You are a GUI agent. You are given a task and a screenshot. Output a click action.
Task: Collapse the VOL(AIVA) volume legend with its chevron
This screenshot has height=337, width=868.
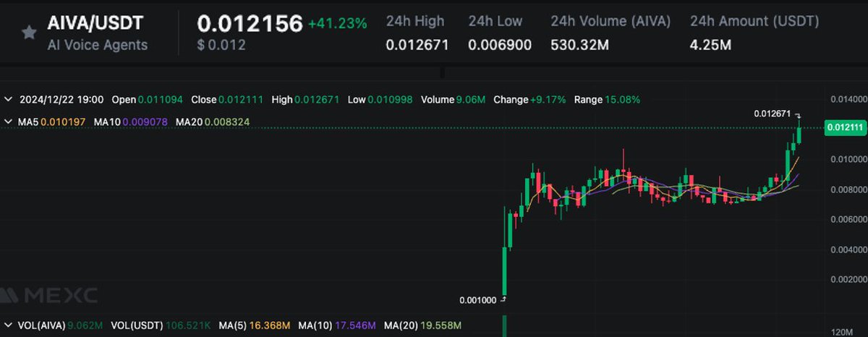(x=7, y=325)
